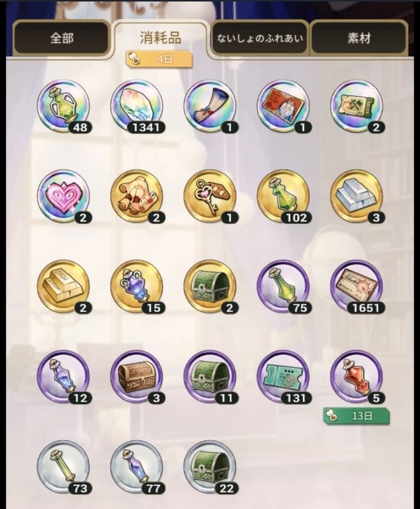This screenshot has height=509, width=420.
Task: Tap the pink heart item
Action: click(63, 197)
